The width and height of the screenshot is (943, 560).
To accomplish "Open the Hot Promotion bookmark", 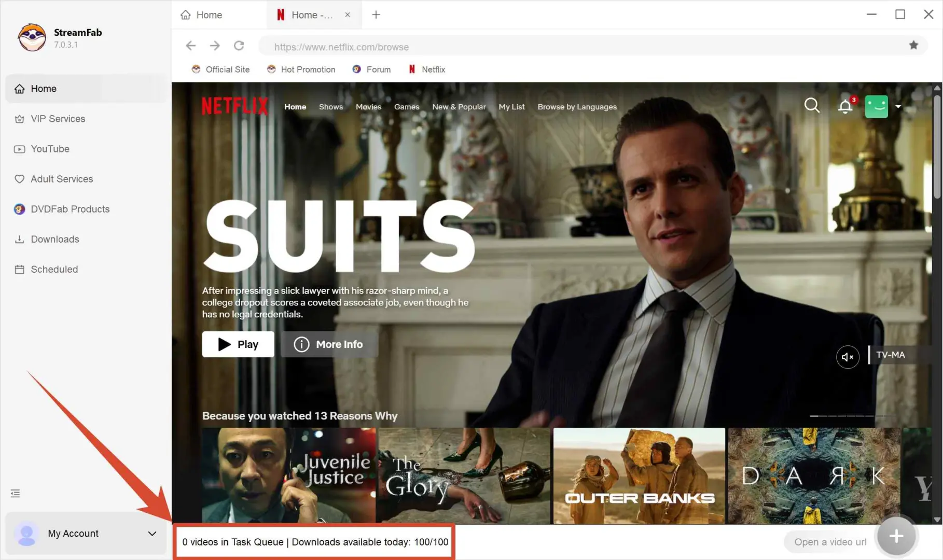I will pyautogui.click(x=301, y=69).
